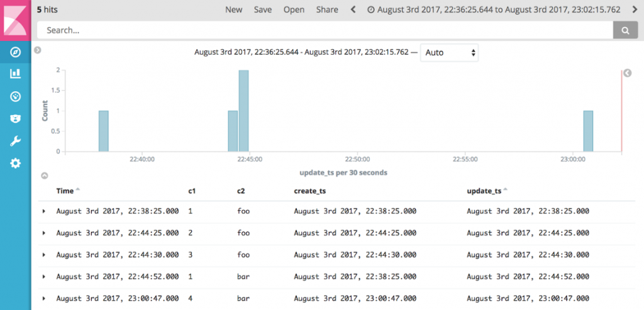Open the Visualize bar chart icon

click(x=15, y=74)
